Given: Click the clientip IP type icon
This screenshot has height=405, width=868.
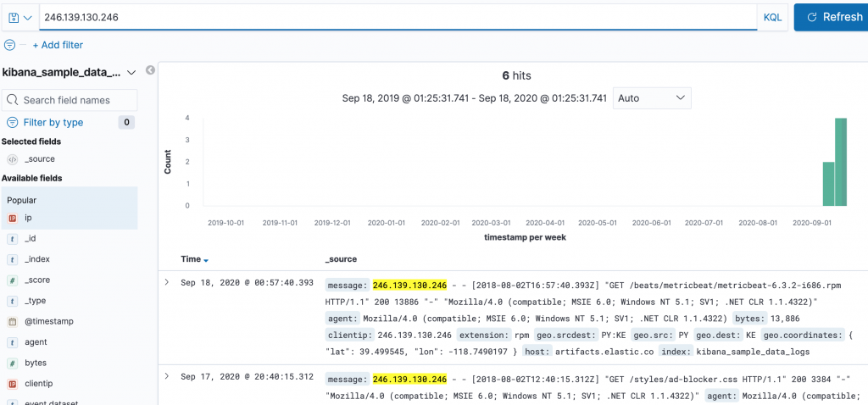Looking at the screenshot, I should click(12, 384).
